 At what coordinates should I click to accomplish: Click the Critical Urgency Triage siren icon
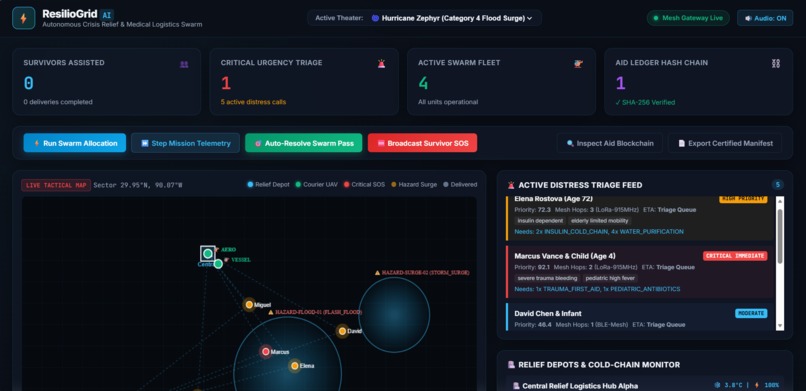381,64
